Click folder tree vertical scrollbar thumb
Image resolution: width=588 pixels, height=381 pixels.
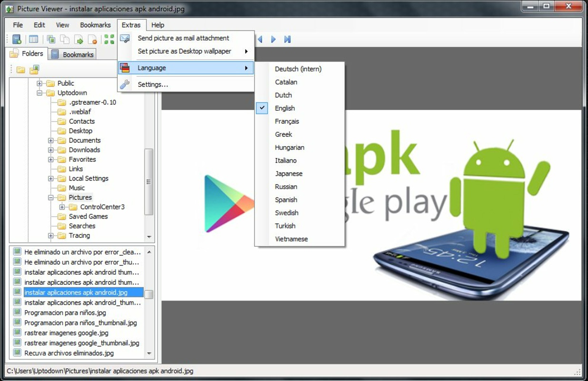point(149,181)
